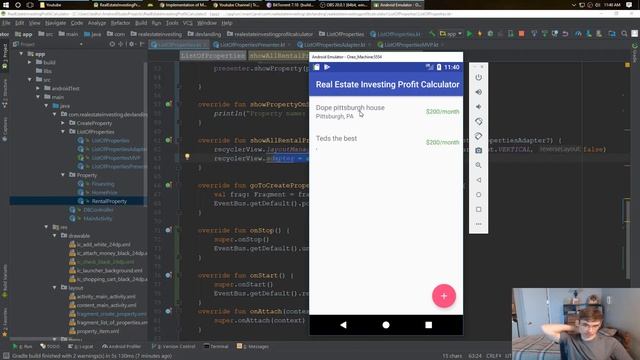Click emulator sidebar overview square
Image resolution: width=640 pixels, height=360 pixels.
point(478,209)
